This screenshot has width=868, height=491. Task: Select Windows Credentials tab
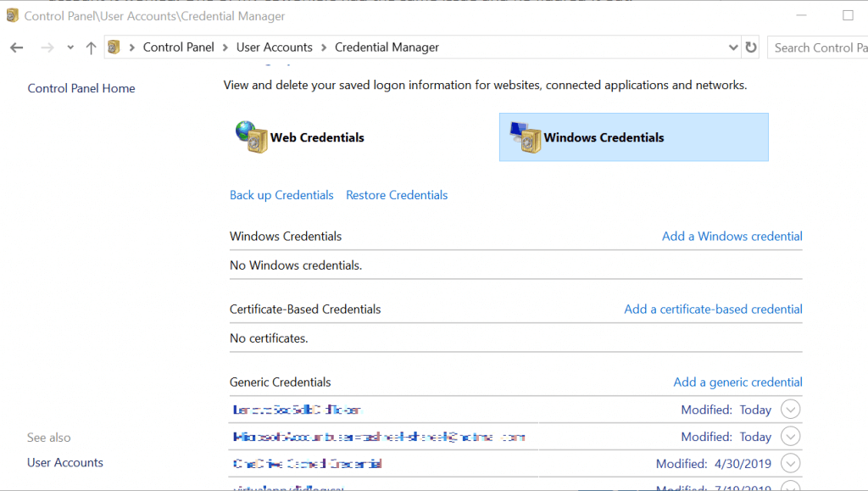tap(633, 137)
